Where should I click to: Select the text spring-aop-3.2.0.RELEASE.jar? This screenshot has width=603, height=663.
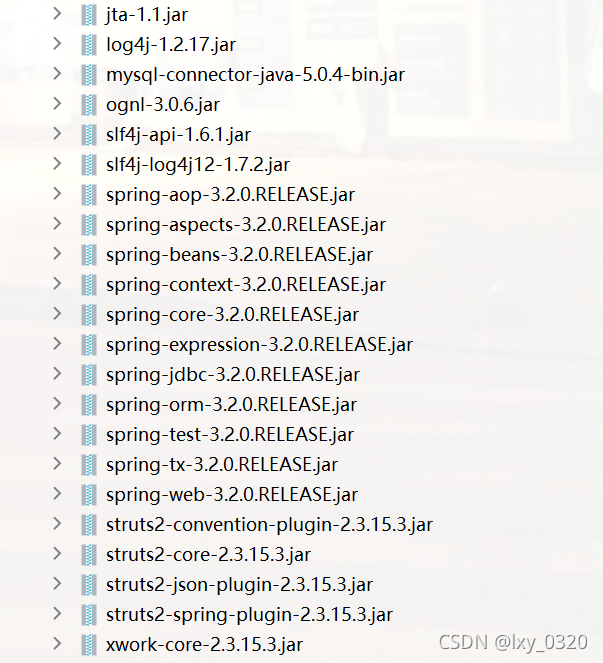click(x=230, y=195)
